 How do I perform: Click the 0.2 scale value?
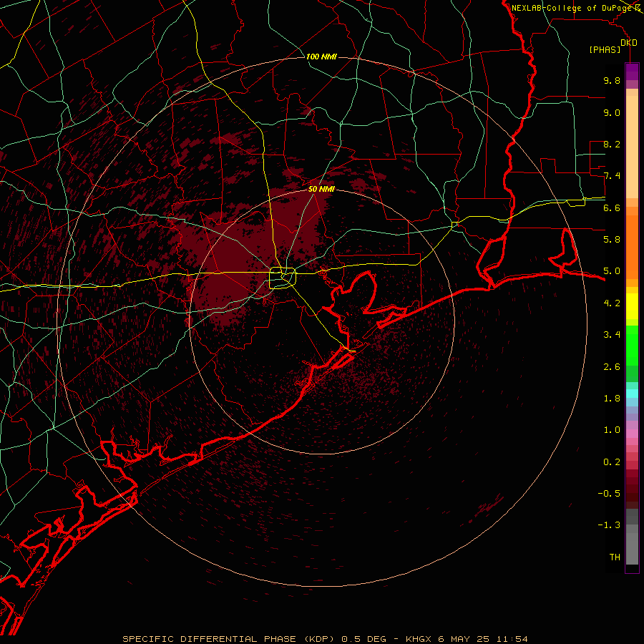coord(612,462)
